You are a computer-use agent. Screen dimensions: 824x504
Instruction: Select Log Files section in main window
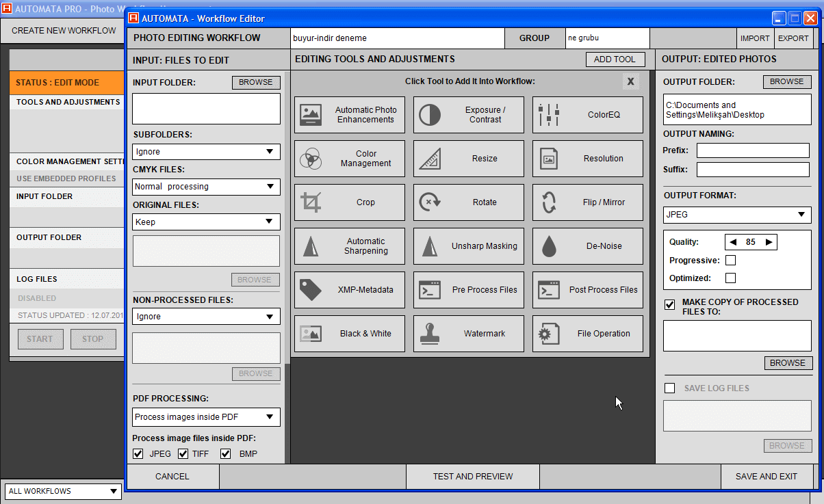68,279
